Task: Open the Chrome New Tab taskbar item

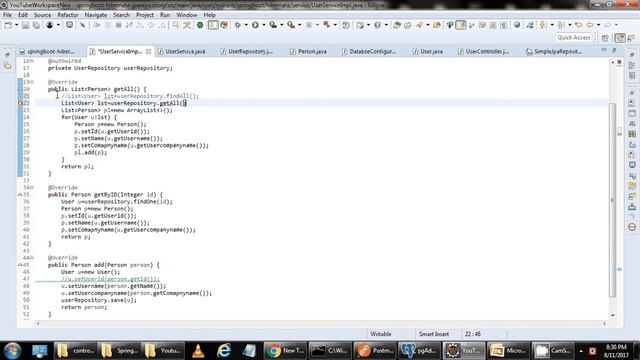Action: pyautogui.click(x=285, y=351)
